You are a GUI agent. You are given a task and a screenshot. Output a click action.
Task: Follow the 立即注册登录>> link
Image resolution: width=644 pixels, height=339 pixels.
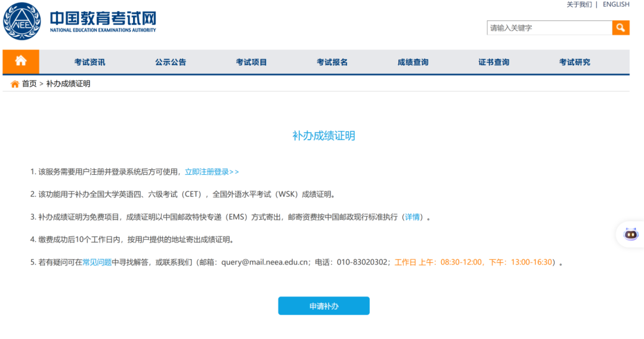[x=212, y=172]
